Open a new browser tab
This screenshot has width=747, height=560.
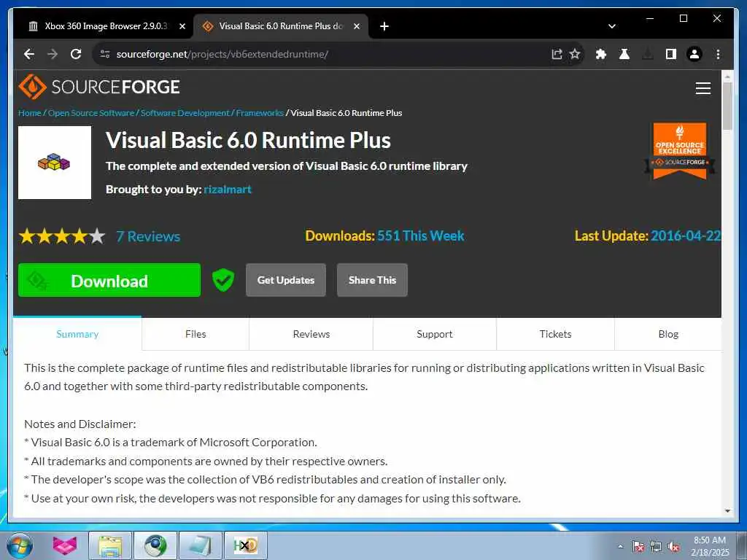pos(384,26)
